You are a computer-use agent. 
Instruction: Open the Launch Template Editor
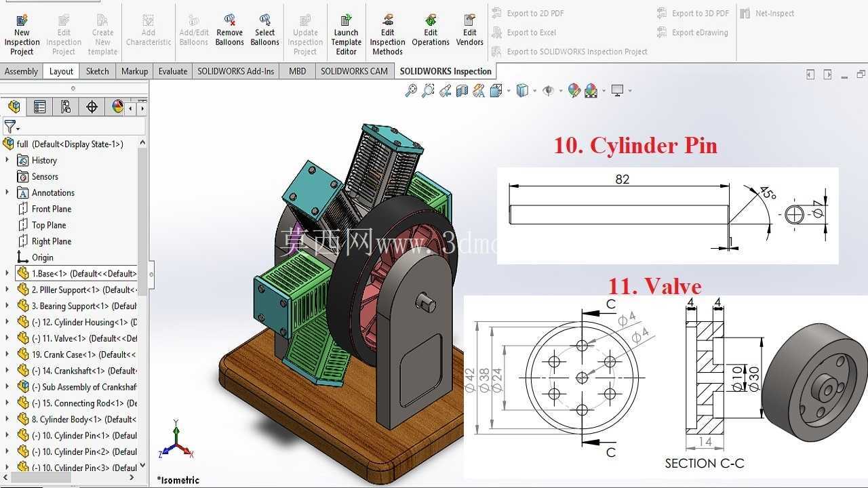pyautogui.click(x=346, y=33)
